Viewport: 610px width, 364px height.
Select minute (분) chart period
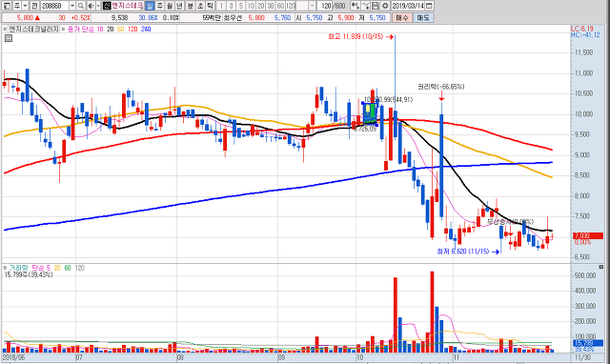(191, 6)
